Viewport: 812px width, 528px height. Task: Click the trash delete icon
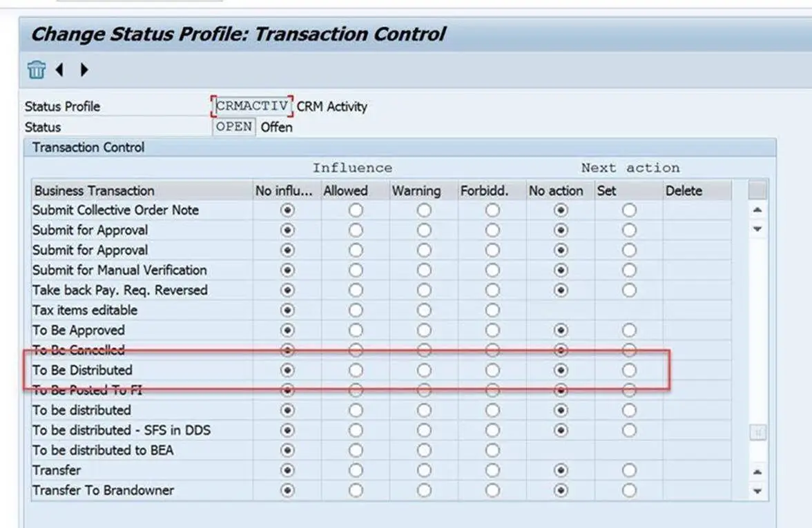[x=36, y=69]
